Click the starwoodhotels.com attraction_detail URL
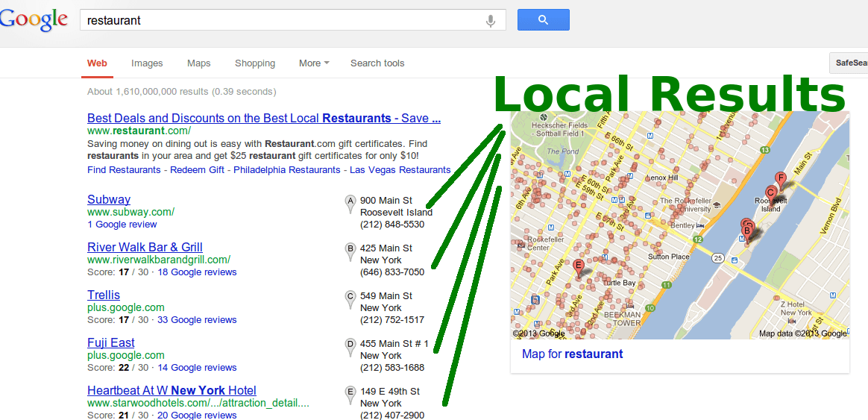This screenshot has height=420, width=868. [x=198, y=403]
